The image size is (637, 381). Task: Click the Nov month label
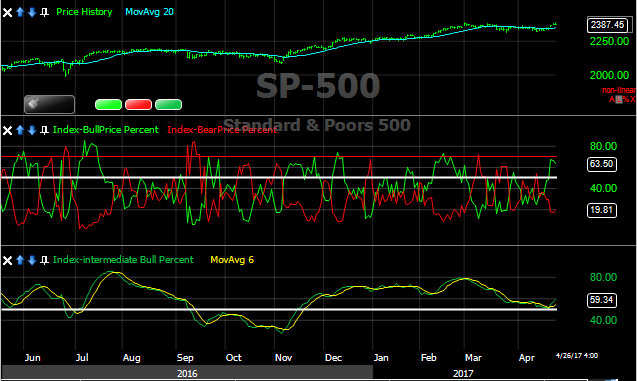(x=283, y=358)
